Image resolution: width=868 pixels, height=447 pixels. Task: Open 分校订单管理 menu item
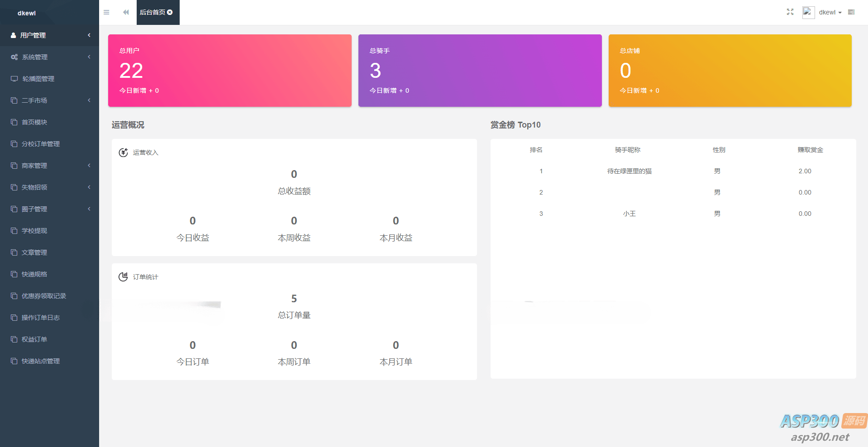[49, 144]
